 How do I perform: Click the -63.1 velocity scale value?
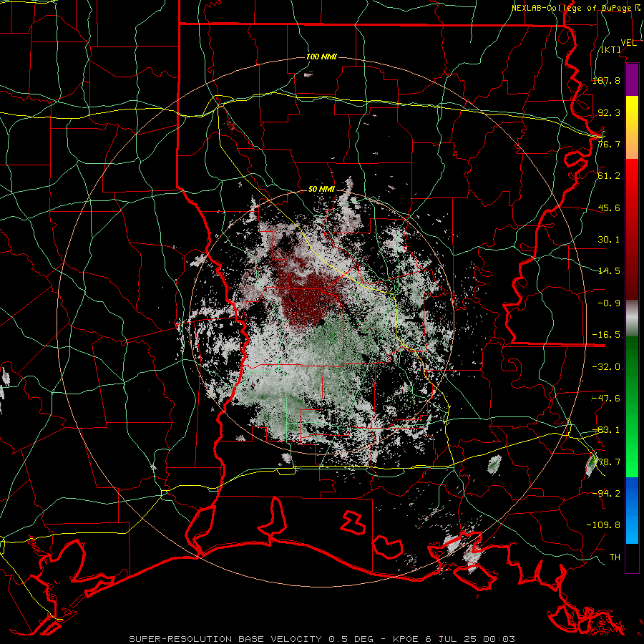pyautogui.click(x=606, y=430)
